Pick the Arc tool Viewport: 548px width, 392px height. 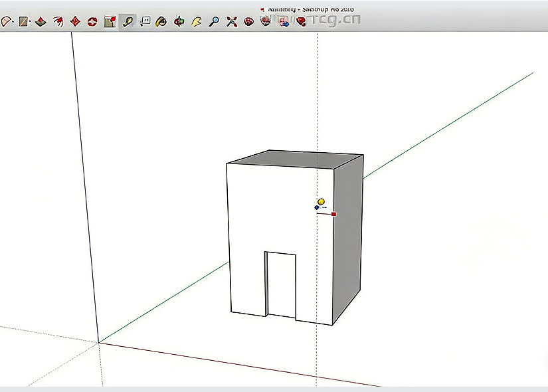[x=58, y=21]
